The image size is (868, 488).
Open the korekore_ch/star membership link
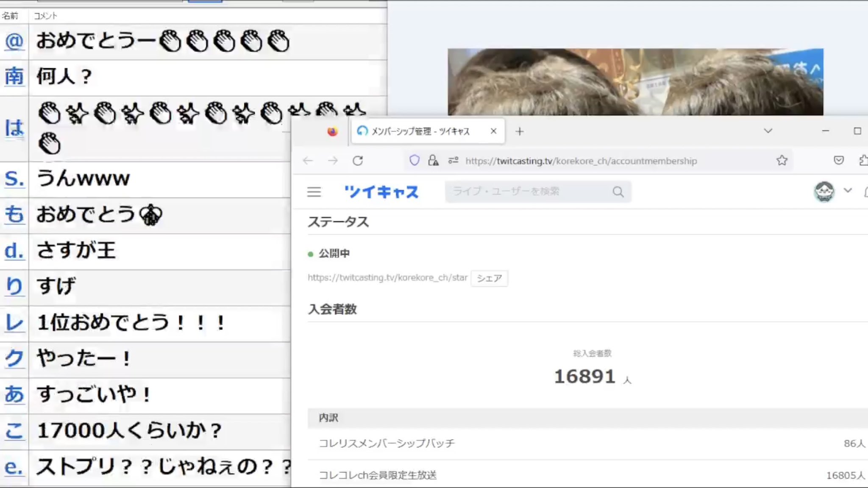point(387,277)
